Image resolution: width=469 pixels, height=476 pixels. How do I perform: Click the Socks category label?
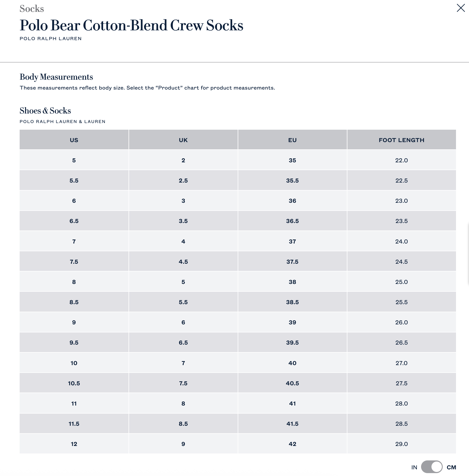click(32, 9)
